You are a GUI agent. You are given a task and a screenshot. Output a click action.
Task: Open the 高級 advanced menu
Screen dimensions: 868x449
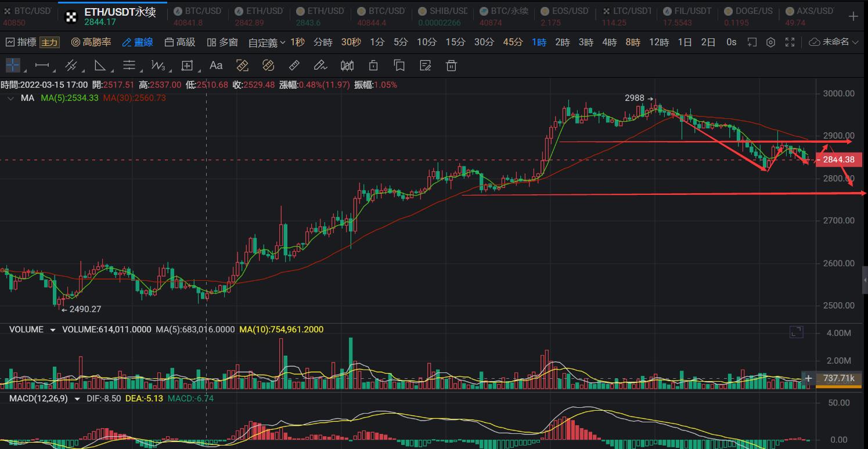click(x=180, y=42)
